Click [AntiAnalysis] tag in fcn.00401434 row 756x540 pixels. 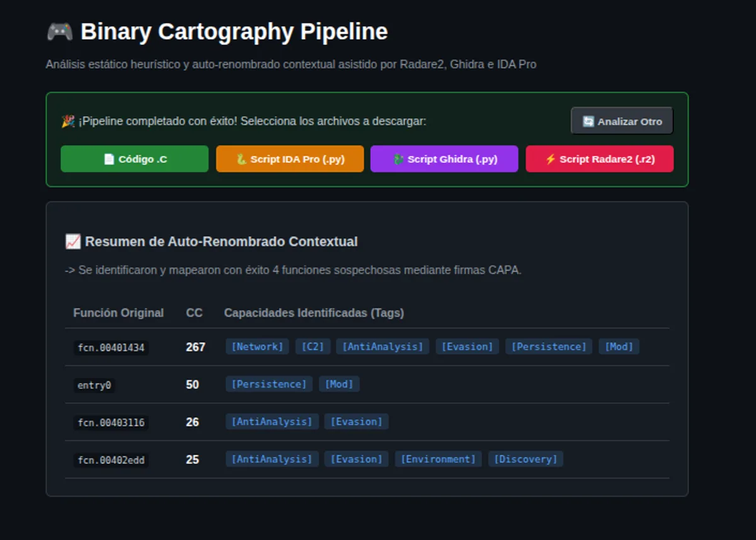(x=382, y=347)
